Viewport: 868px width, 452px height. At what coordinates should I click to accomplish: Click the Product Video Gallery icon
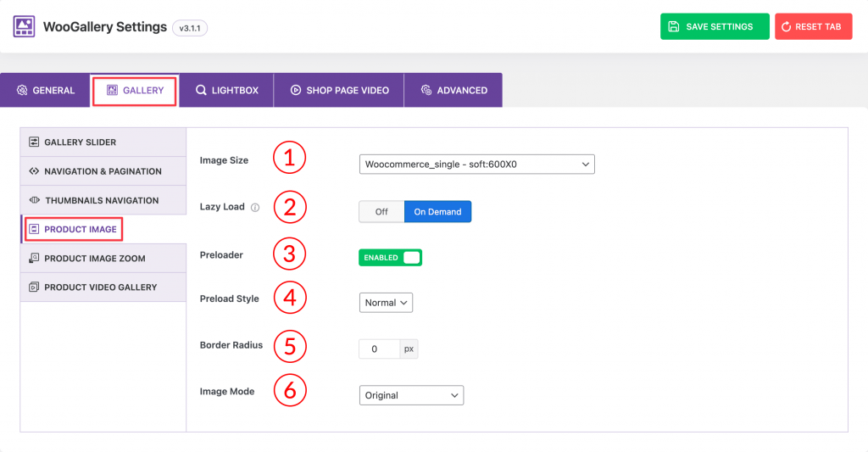34,287
